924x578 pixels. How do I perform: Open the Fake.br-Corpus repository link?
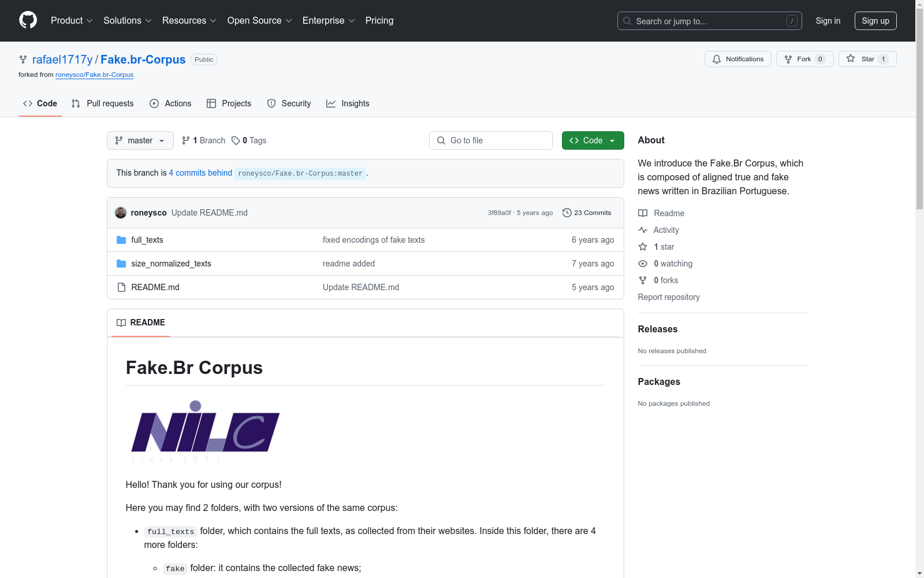click(143, 60)
